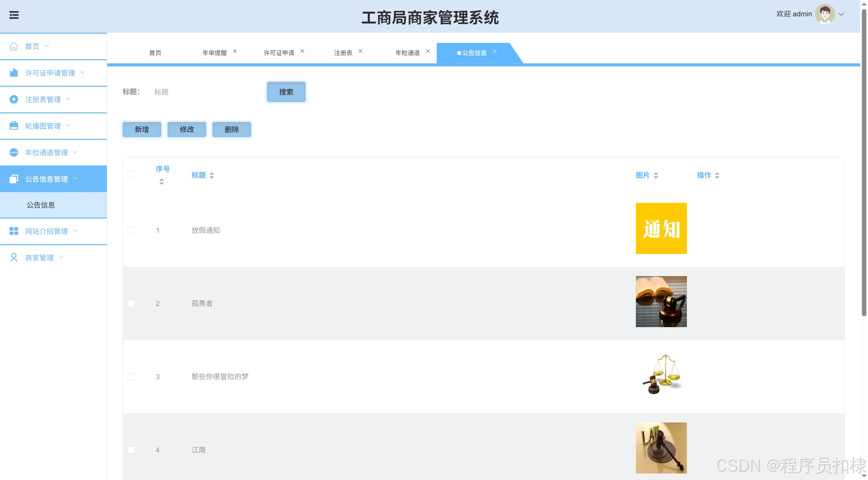This screenshot has width=868, height=480.
Task: Check the row for 放假通知
Action: (x=131, y=230)
